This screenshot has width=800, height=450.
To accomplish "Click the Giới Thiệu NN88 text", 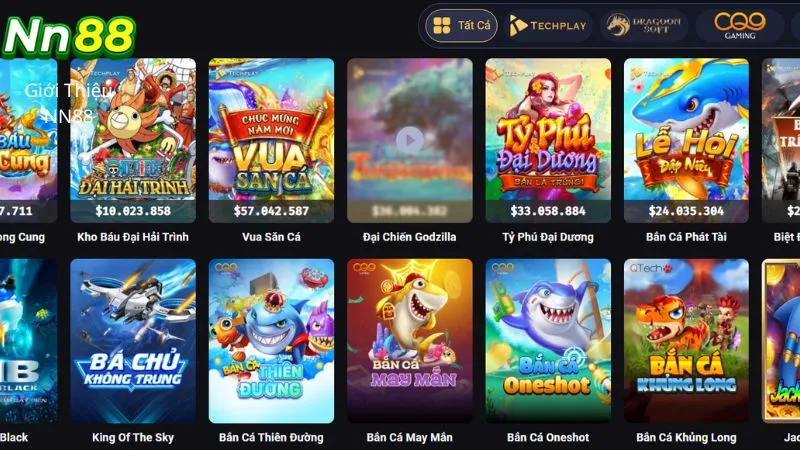I will (x=68, y=104).
